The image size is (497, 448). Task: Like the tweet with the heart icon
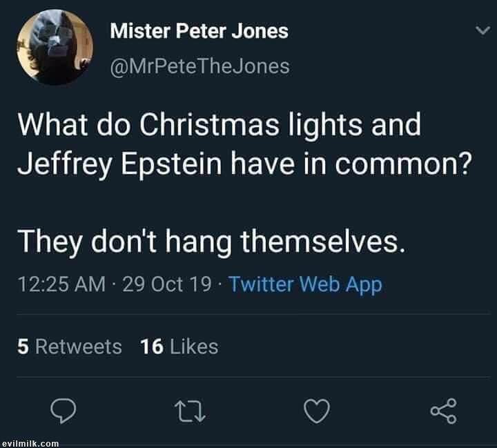click(317, 411)
